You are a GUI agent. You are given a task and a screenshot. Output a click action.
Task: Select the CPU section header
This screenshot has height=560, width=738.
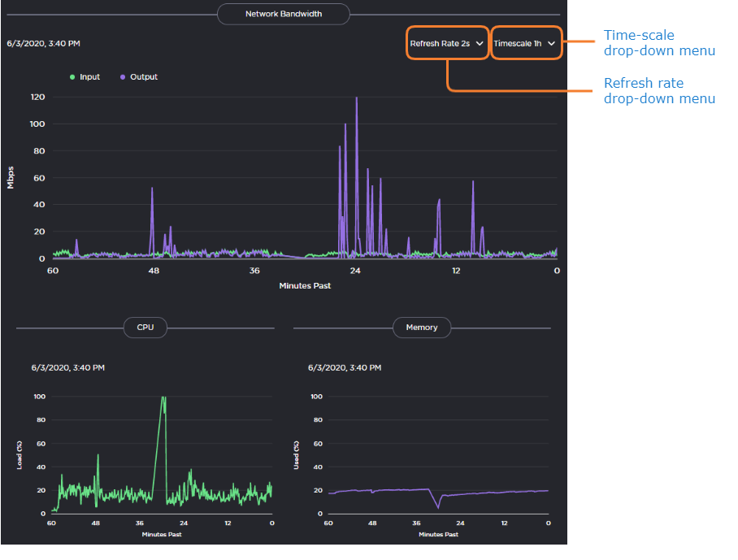(x=145, y=328)
